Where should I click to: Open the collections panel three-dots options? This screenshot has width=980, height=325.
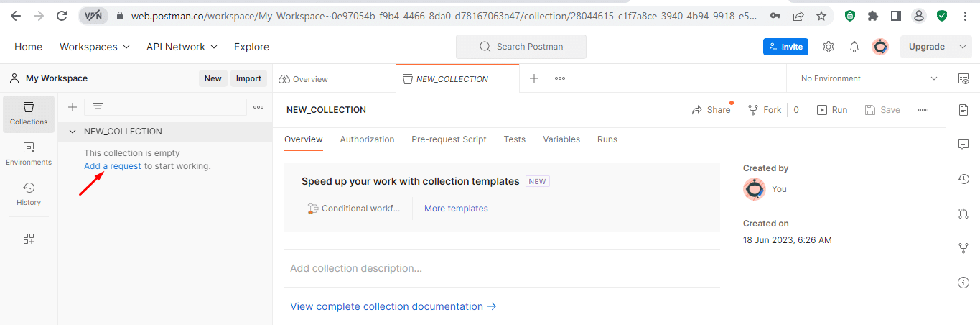[x=258, y=107]
